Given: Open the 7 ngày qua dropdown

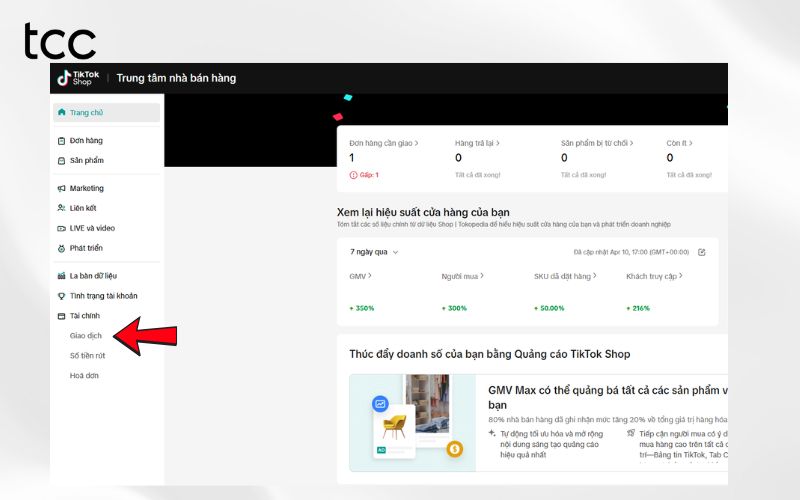Looking at the screenshot, I should click(x=374, y=252).
